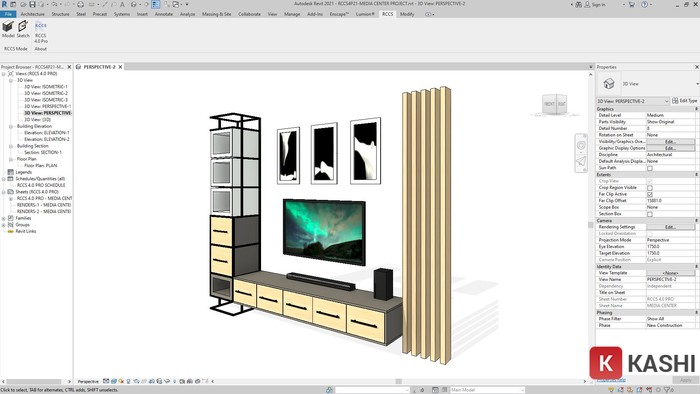Select 3D View: ISOMETRIC-1 in Project Browser

pyautogui.click(x=46, y=87)
